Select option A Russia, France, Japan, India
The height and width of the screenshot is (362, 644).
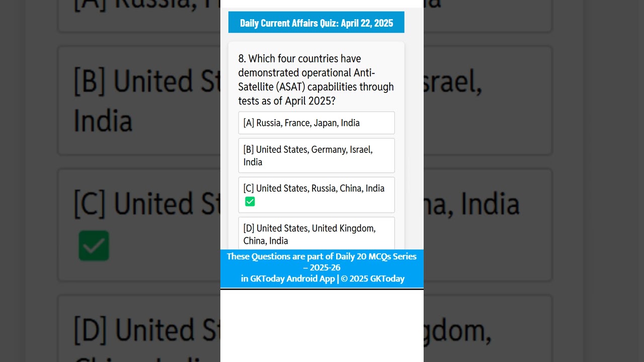(316, 123)
